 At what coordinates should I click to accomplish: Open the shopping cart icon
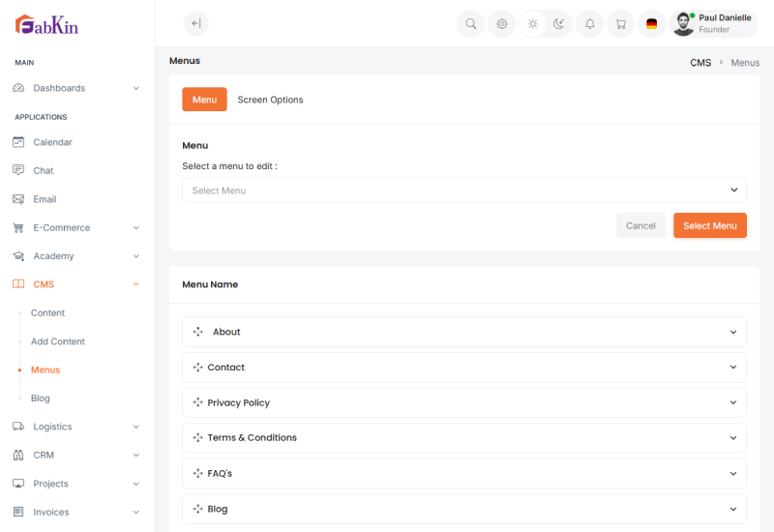coord(620,24)
